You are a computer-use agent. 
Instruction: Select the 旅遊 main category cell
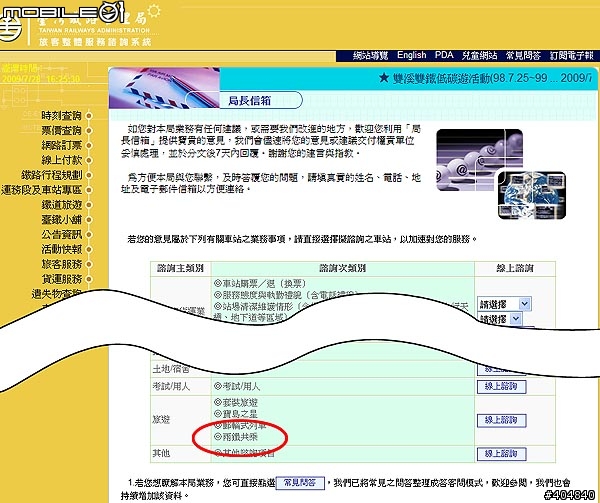(x=180, y=420)
